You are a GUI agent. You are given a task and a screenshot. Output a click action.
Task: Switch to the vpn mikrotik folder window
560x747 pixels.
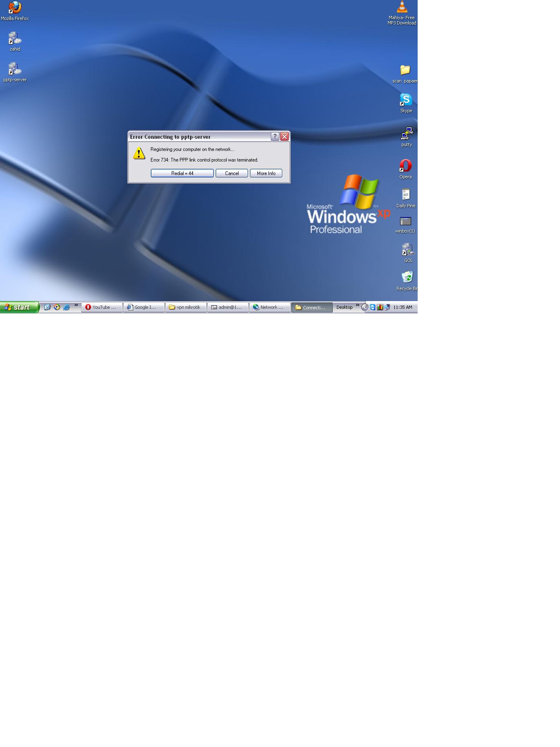pyautogui.click(x=186, y=307)
